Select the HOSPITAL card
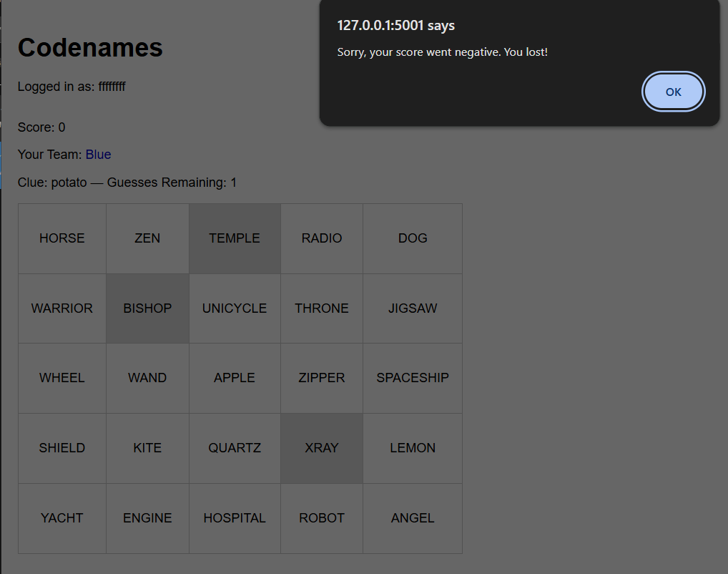The width and height of the screenshot is (728, 574). pyautogui.click(x=235, y=518)
